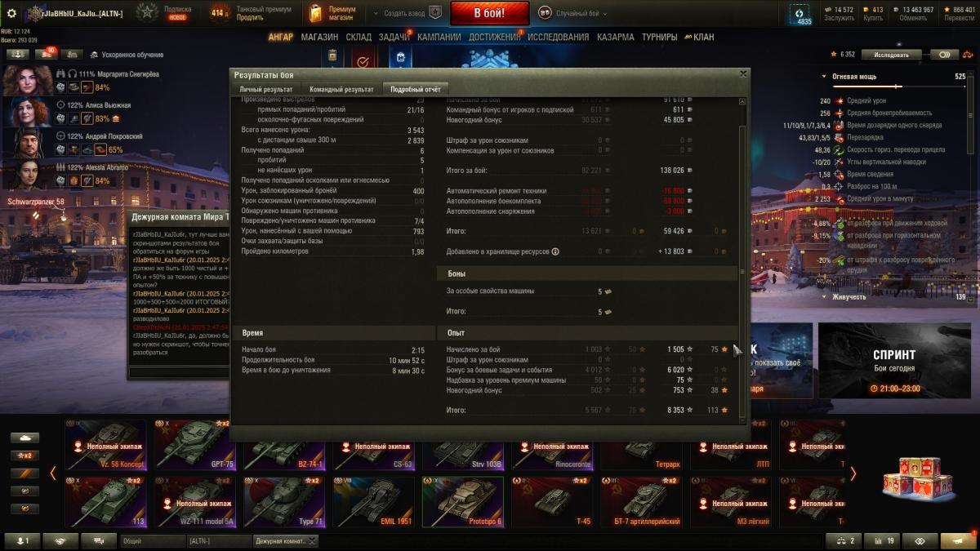Open the bottom-right notifications icon
This screenshot has width=980, height=551.
click(x=957, y=540)
